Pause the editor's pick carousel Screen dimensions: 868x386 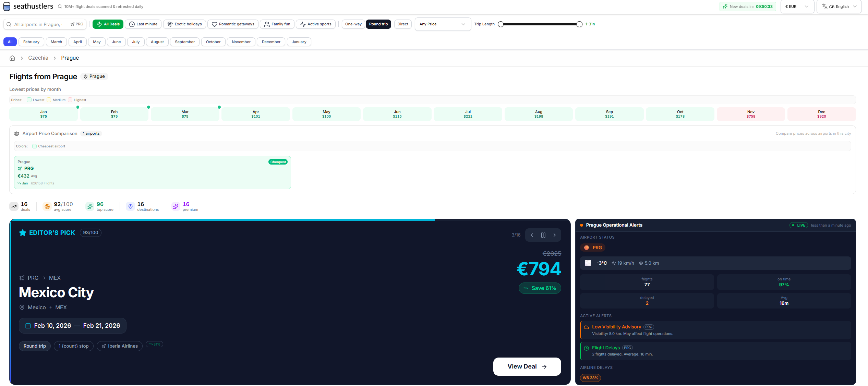pyautogui.click(x=543, y=235)
